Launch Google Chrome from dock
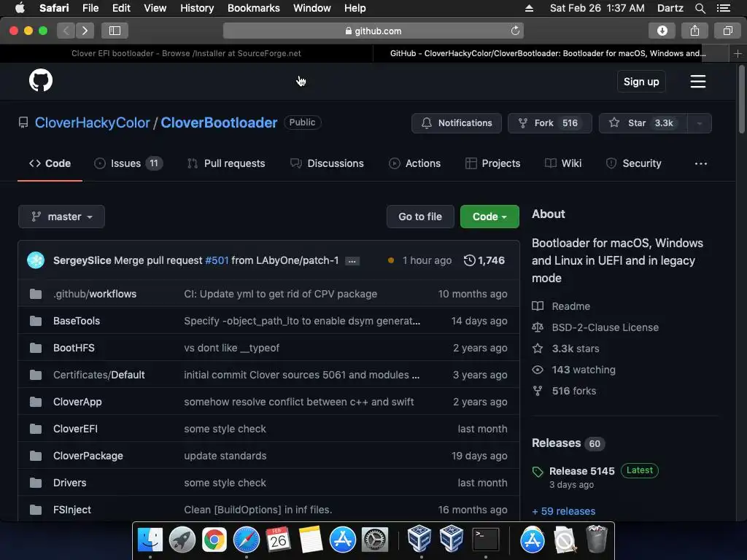The width and height of the screenshot is (747, 560). (x=214, y=540)
